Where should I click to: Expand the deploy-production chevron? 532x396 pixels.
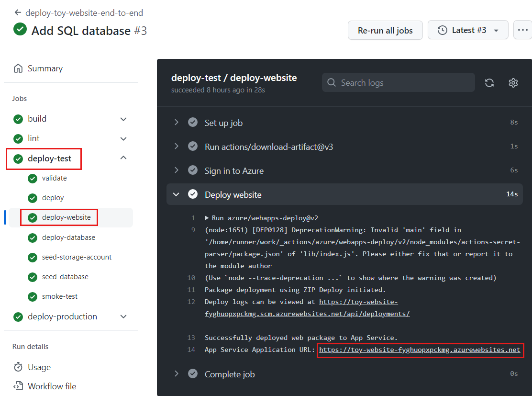point(123,317)
